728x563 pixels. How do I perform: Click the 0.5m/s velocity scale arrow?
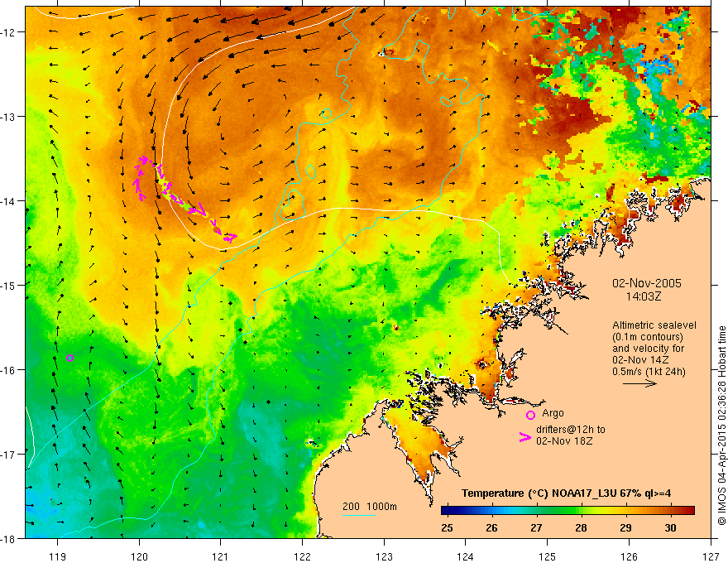(x=639, y=383)
